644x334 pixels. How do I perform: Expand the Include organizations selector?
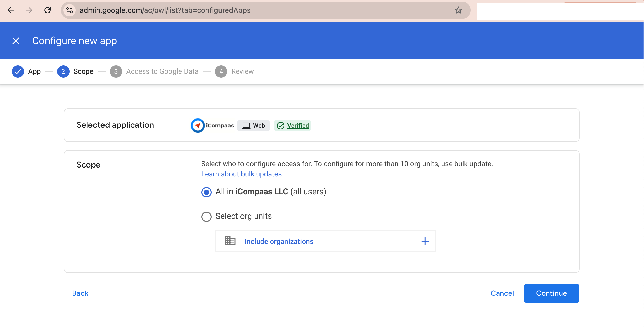pyautogui.click(x=279, y=241)
